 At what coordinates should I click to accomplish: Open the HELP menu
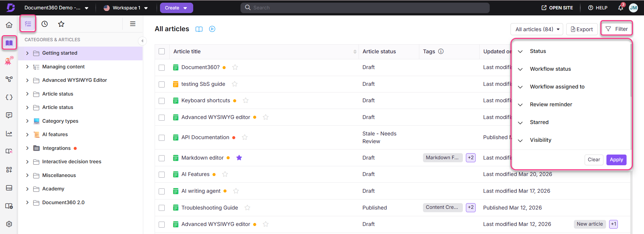tap(598, 8)
